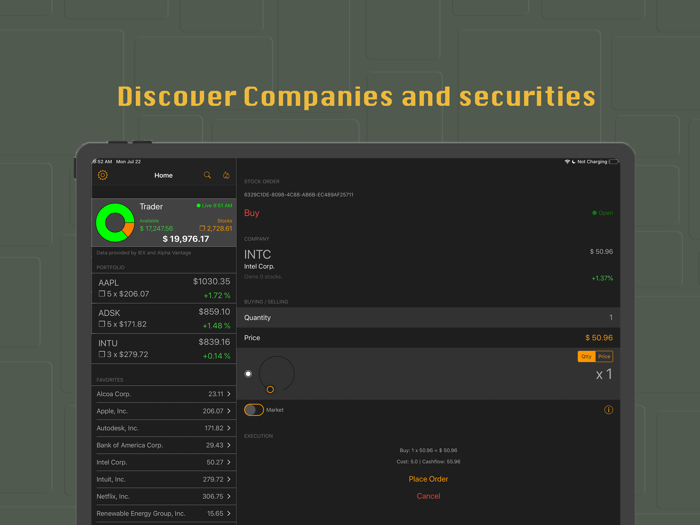Cancel the stock order
This screenshot has height=525, width=700.
point(428,496)
